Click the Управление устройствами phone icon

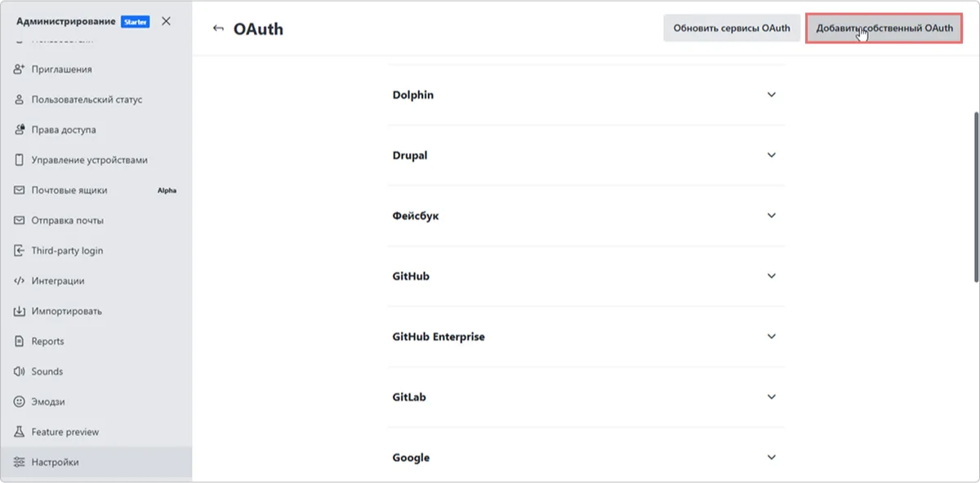[19, 160]
